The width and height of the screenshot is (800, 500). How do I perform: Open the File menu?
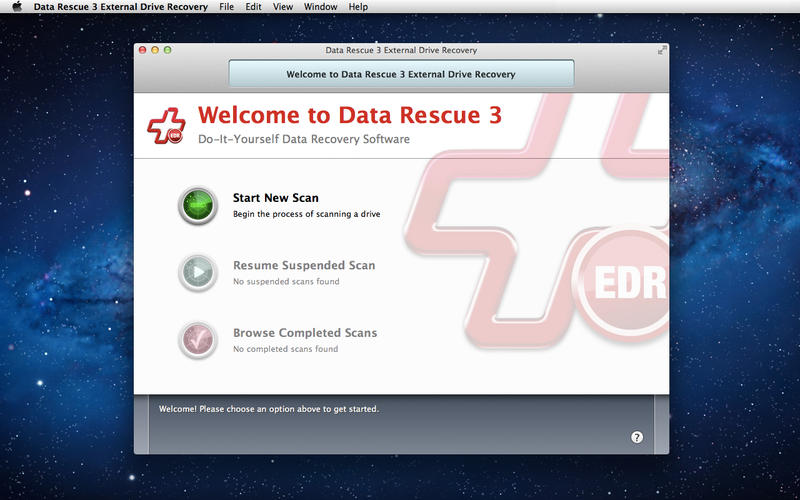pyautogui.click(x=226, y=7)
